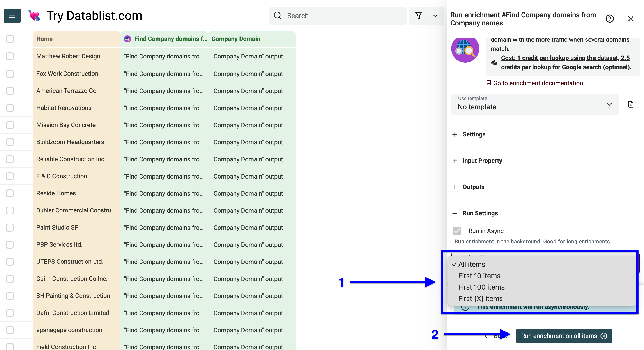644x350 pixels.
Task: Check the Reliable Construction Inc. row
Action: click(10, 159)
